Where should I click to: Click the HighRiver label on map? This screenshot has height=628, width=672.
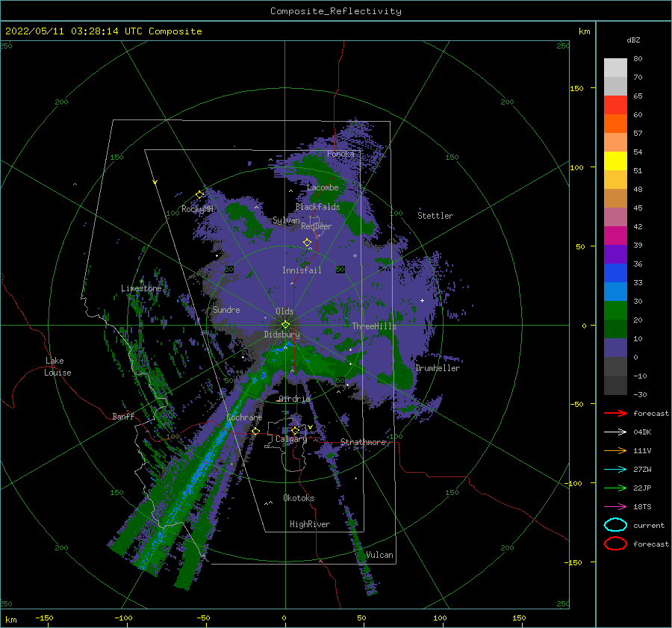point(310,524)
